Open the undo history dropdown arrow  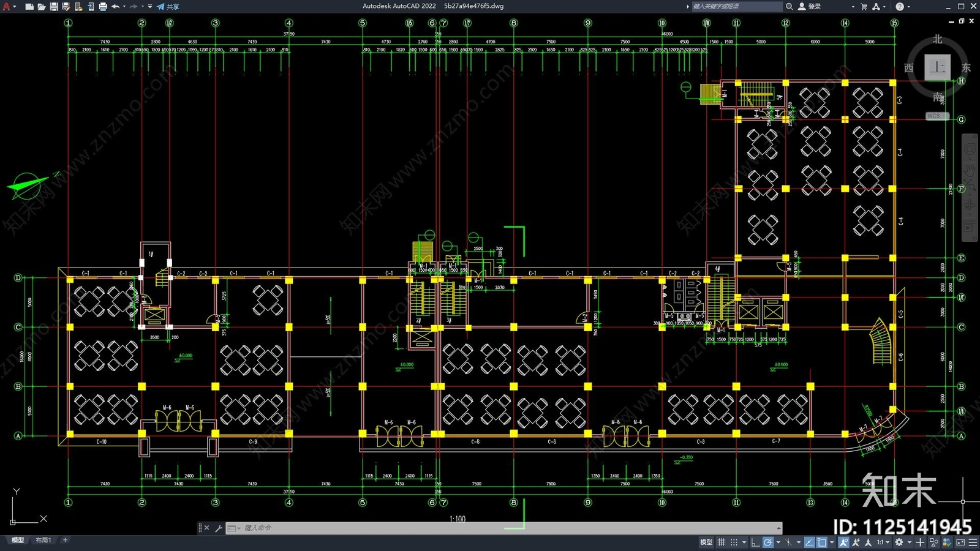(124, 7)
